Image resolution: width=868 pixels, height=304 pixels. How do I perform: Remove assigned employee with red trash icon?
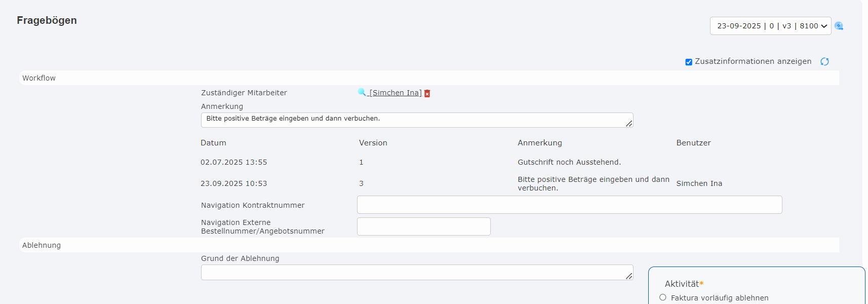point(427,93)
